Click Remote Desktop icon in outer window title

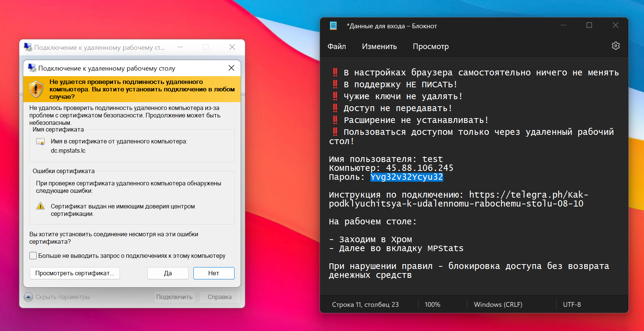[28, 47]
